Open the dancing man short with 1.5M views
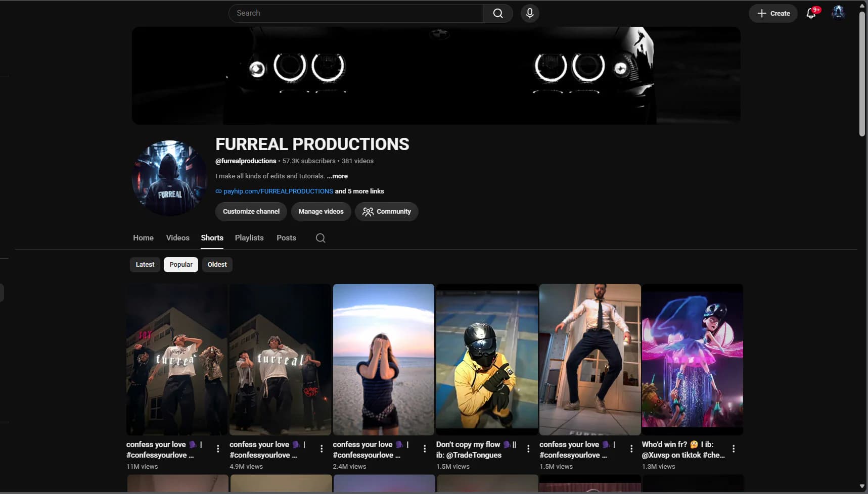This screenshot has width=868, height=494. point(590,360)
